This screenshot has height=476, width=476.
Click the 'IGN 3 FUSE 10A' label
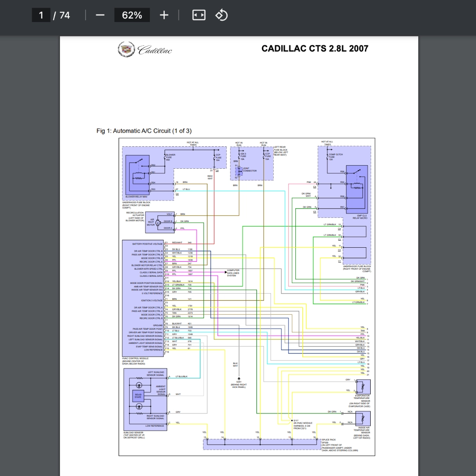[x=243, y=156]
